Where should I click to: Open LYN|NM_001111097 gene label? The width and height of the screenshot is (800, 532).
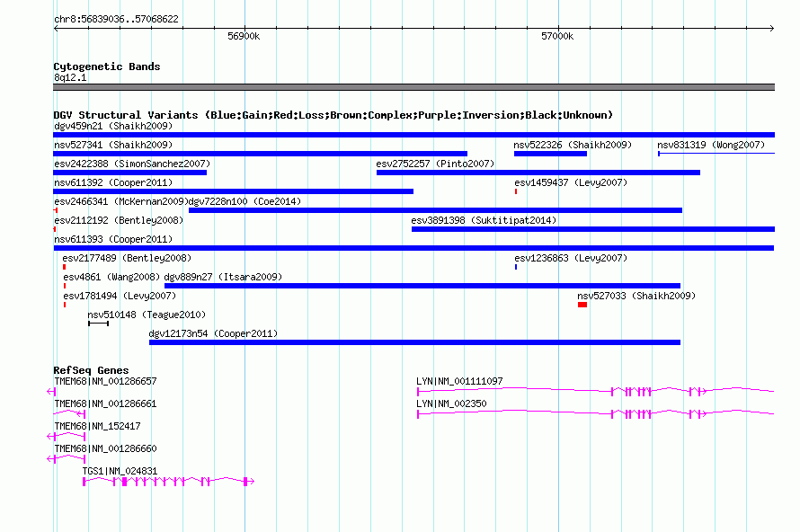459,381
